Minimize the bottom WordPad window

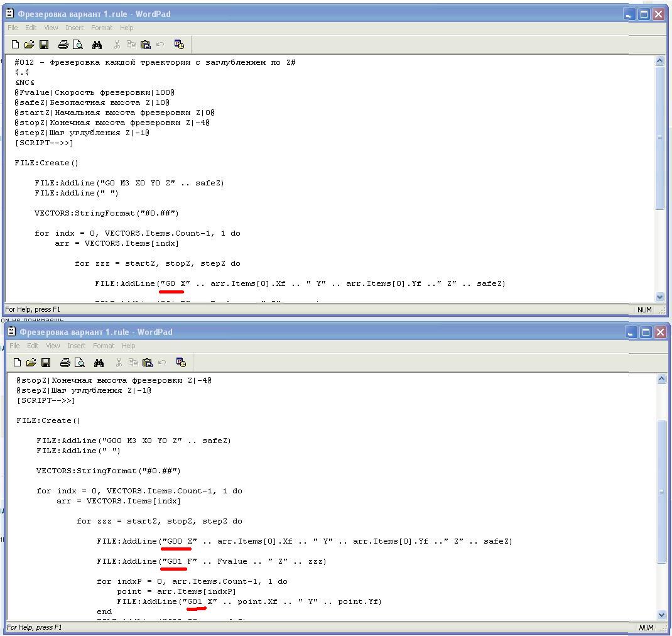click(x=631, y=332)
